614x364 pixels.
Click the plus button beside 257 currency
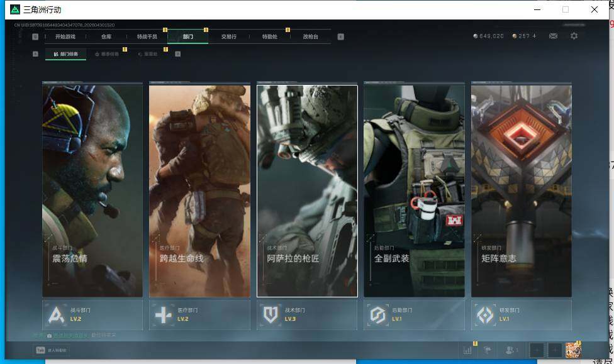[535, 36]
